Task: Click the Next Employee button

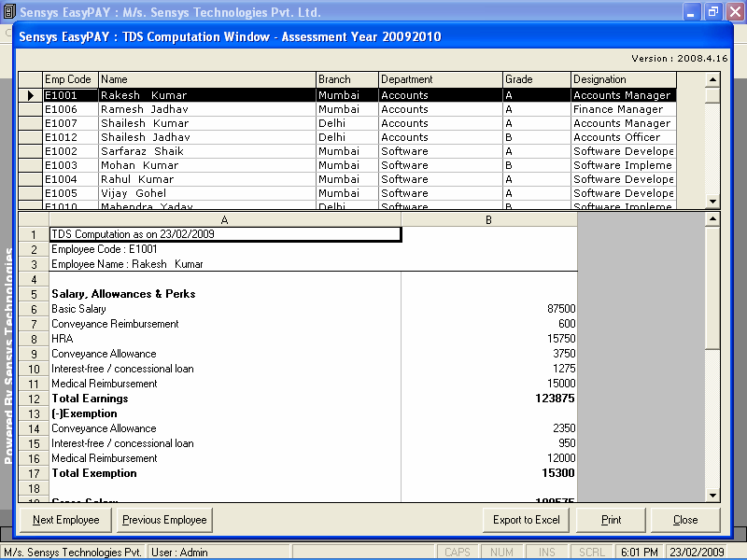Action: 65,520
